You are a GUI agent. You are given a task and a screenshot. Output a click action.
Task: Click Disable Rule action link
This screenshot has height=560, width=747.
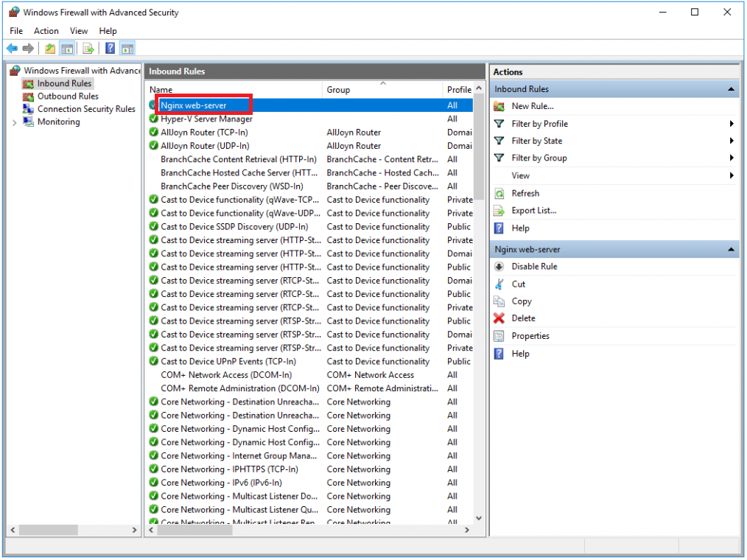point(534,267)
